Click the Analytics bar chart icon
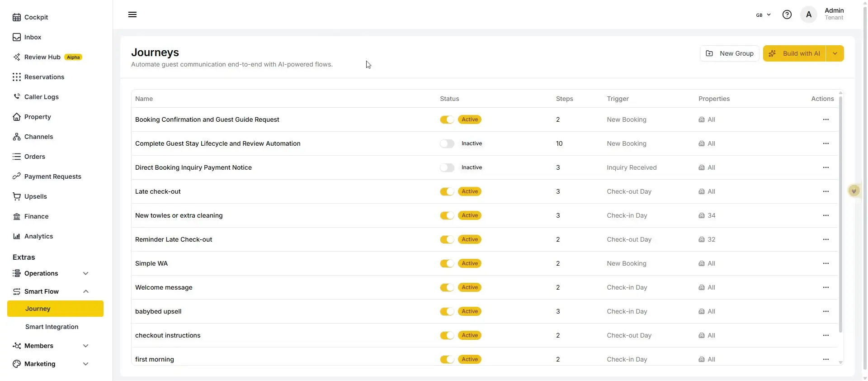 17,236
